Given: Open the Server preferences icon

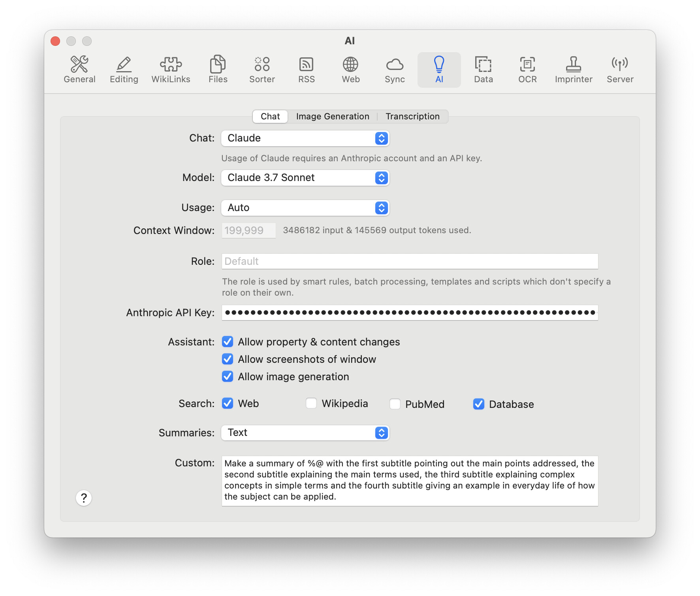Looking at the screenshot, I should click(620, 70).
